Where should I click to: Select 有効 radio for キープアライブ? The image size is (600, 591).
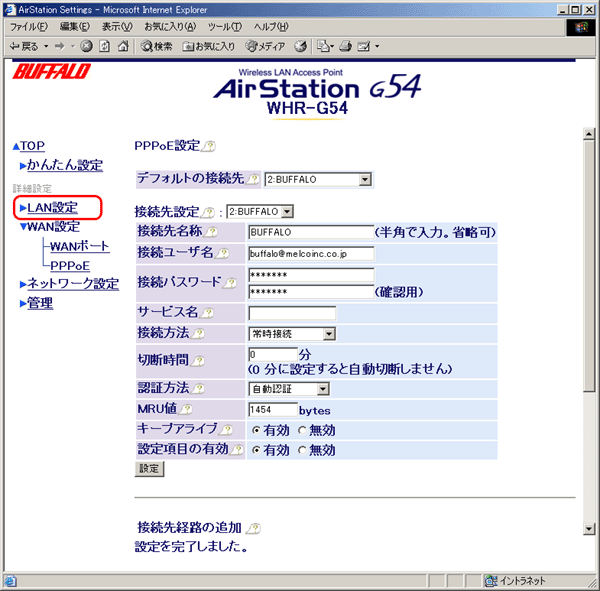point(256,430)
